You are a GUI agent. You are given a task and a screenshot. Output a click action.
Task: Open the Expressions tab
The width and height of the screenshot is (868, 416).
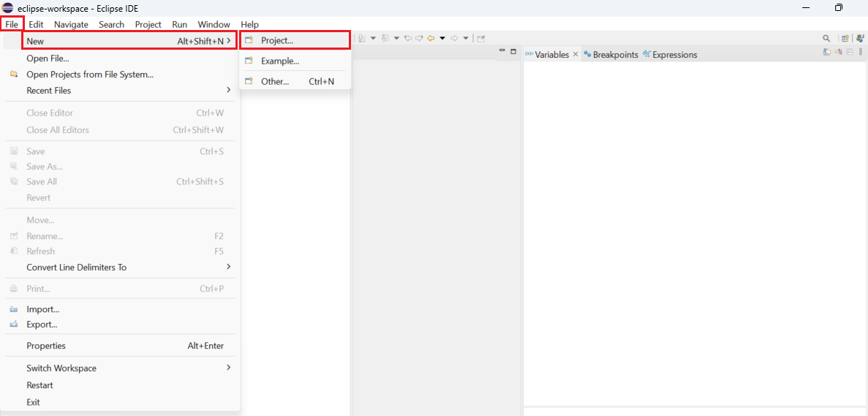coord(674,55)
